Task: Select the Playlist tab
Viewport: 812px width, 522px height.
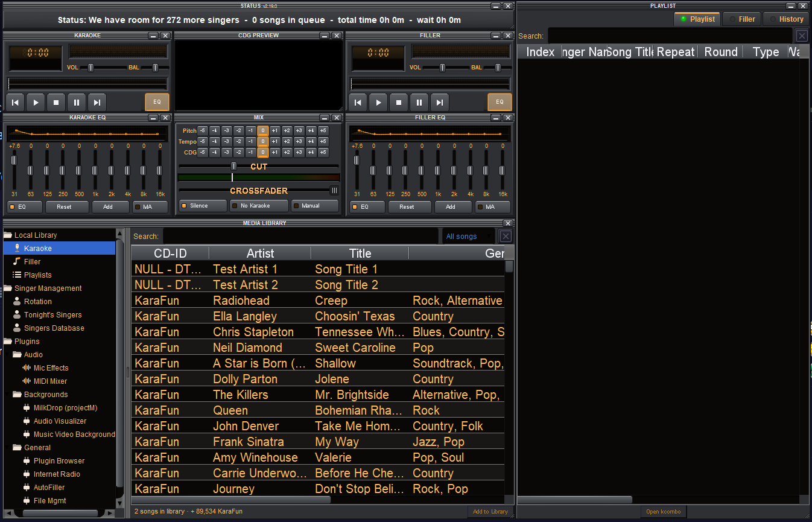Action: click(697, 19)
